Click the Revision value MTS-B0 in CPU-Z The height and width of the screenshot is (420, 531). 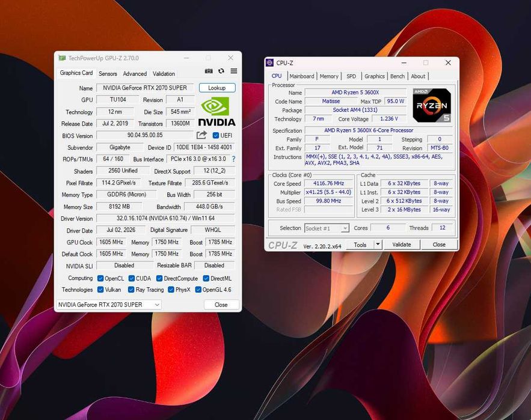tap(440, 148)
